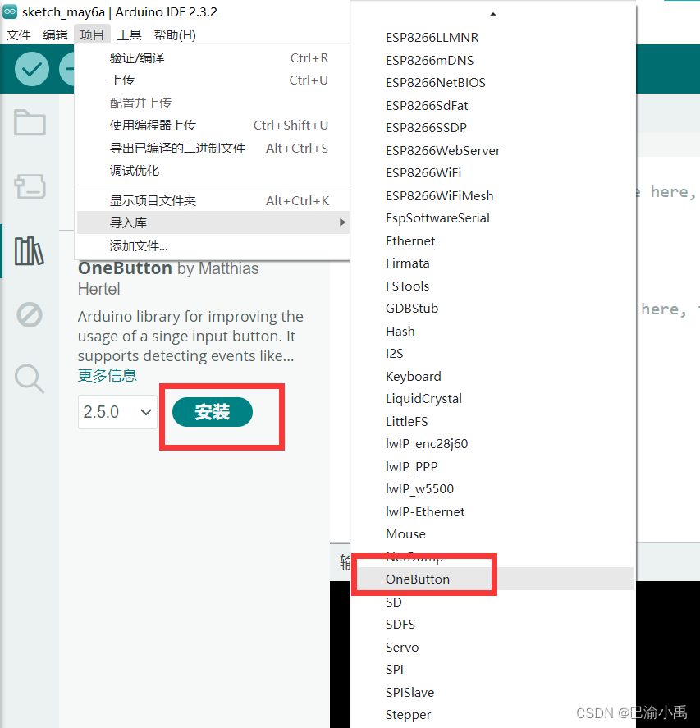The width and height of the screenshot is (700, 728).
Task: Select lwIP-Ethernet library
Action: click(493, 511)
